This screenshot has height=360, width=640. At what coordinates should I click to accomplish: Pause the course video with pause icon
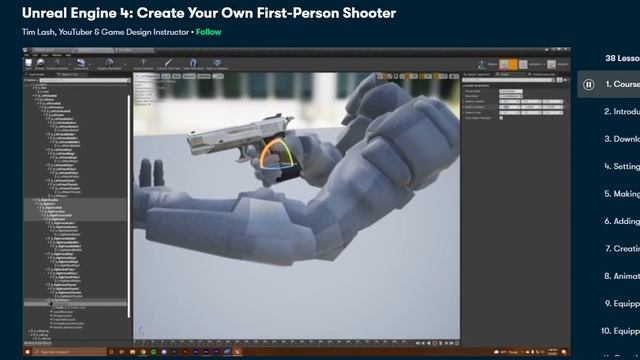[x=589, y=84]
